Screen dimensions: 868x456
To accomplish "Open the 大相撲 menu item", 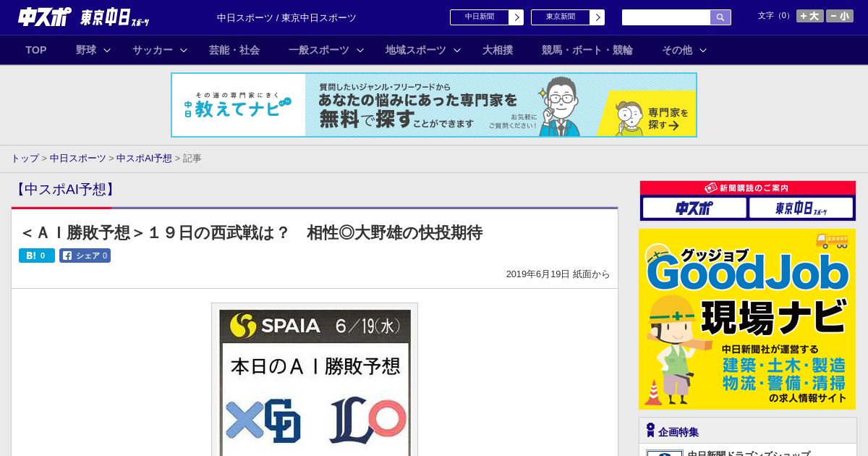I will pyautogui.click(x=498, y=50).
